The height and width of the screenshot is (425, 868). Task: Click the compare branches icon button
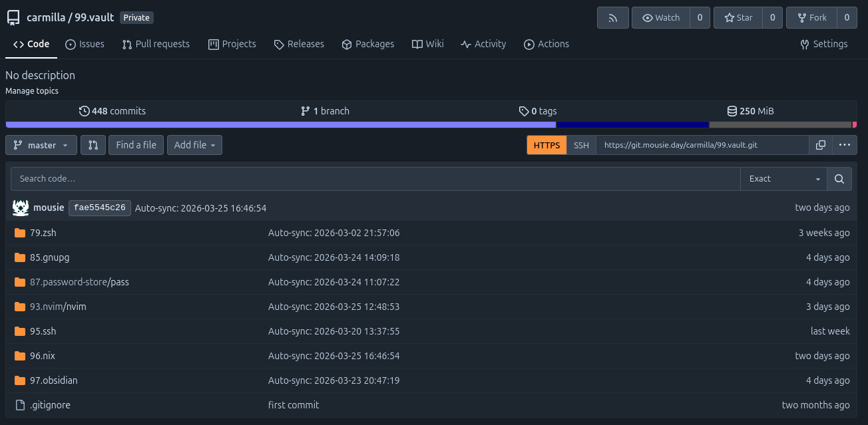point(93,145)
